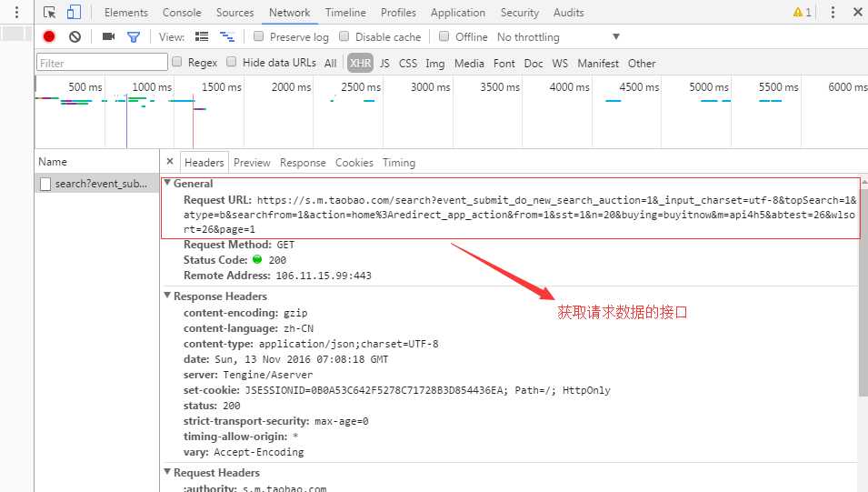868x492 pixels.
Task: Open the Sources tab
Action: [234, 12]
